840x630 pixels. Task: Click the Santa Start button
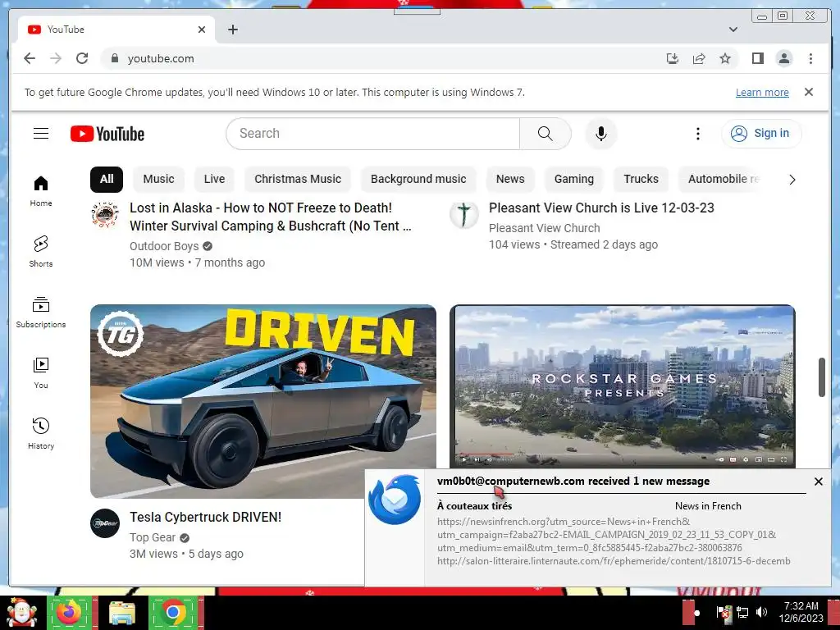pyautogui.click(x=21, y=612)
